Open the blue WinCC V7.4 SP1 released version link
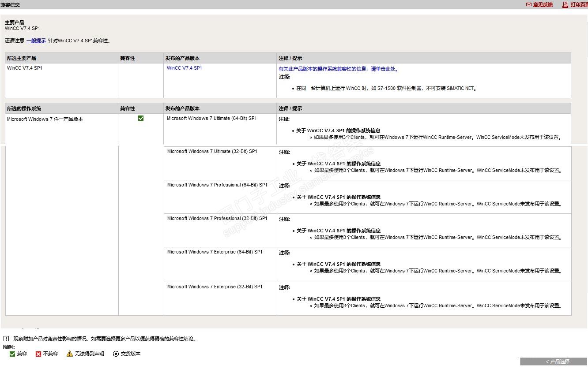Viewport: 588px width, 369px height. (185, 68)
